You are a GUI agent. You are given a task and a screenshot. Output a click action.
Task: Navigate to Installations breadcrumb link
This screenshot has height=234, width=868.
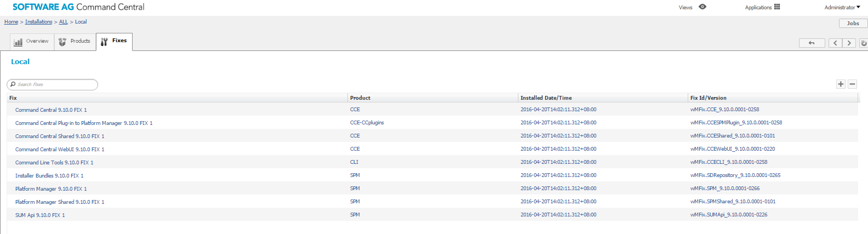tap(38, 22)
